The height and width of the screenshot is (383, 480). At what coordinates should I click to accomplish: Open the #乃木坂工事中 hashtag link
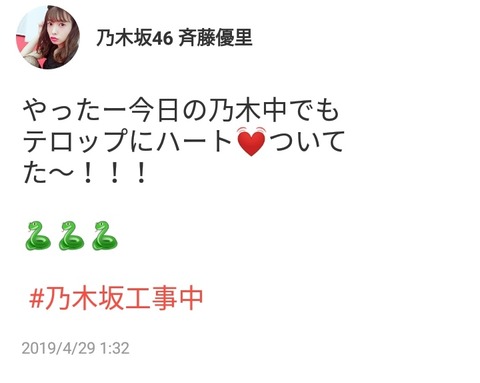click(x=116, y=298)
